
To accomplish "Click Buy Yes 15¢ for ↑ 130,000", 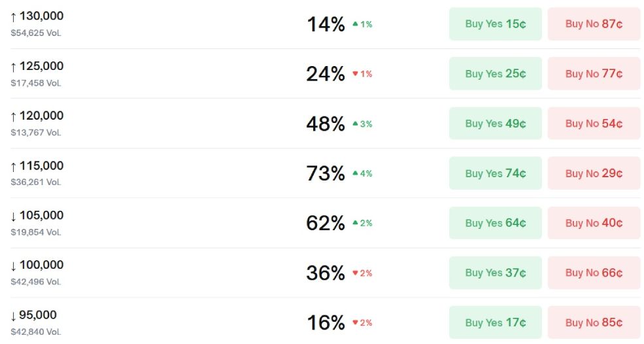I will 495,24.
